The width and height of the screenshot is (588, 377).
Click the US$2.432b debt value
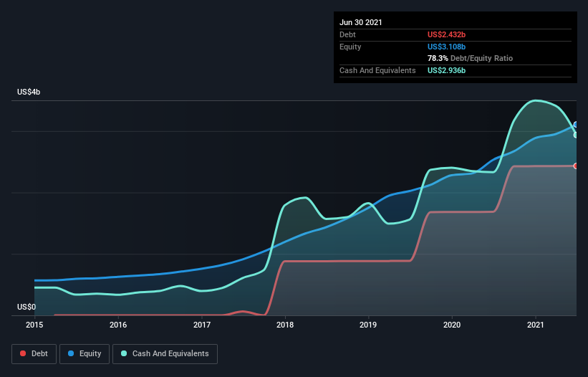coord(446,34)
